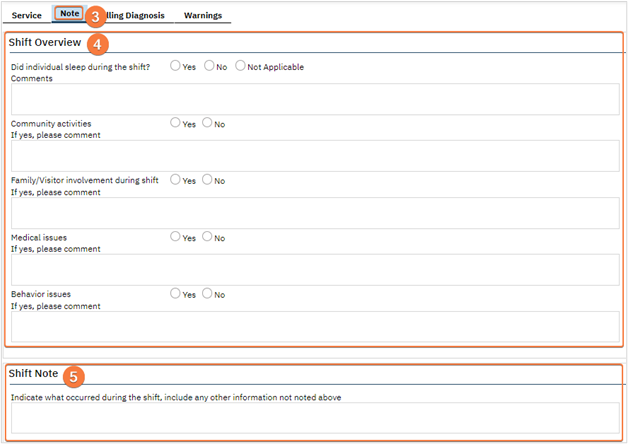Click the 'Family/Visitor involvement during shift' label

[85, 181]
